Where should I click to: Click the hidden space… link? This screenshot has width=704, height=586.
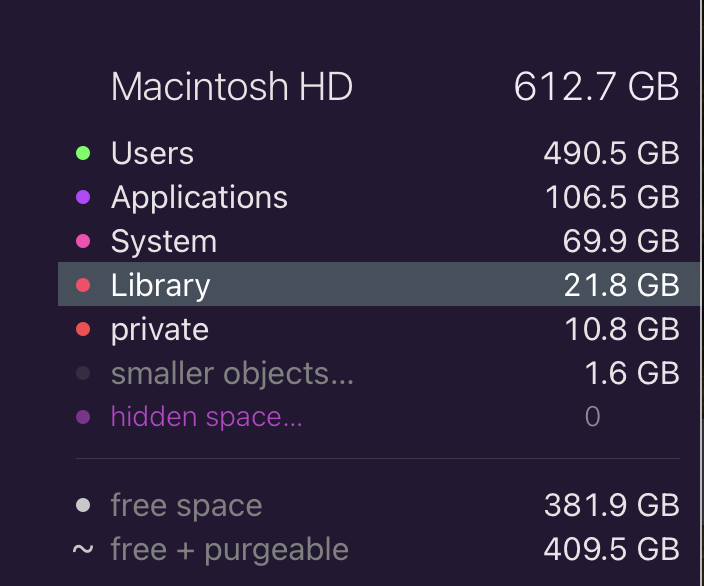206,417
